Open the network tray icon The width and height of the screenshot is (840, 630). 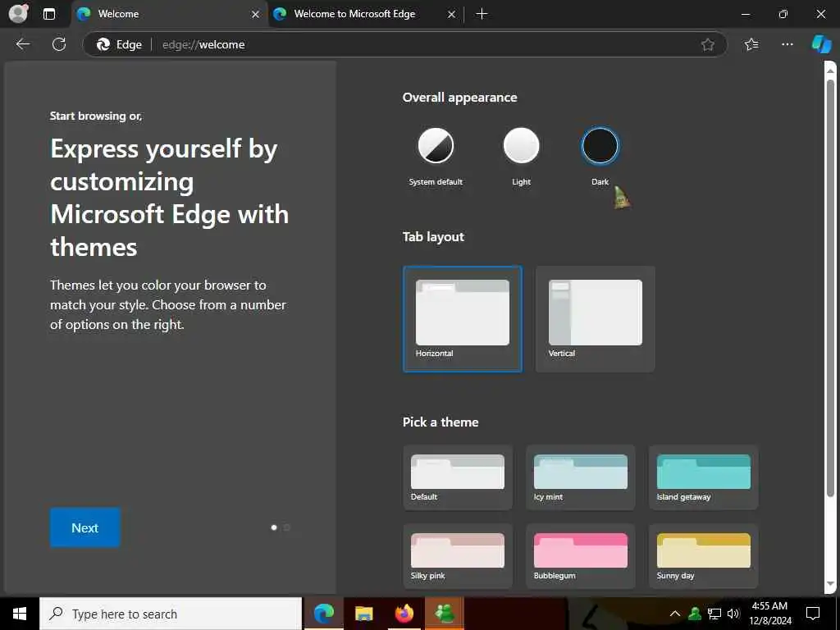click(x=714, y=614)
